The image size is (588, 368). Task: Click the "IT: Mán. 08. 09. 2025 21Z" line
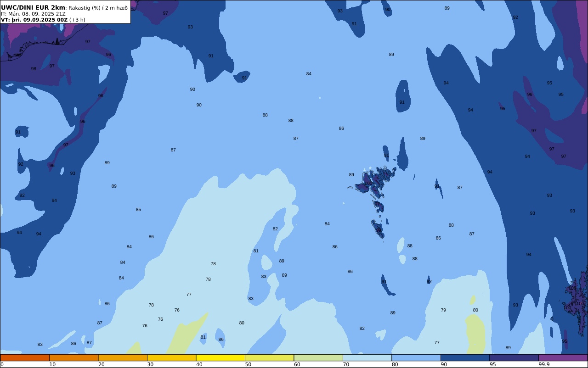[33, 14]
